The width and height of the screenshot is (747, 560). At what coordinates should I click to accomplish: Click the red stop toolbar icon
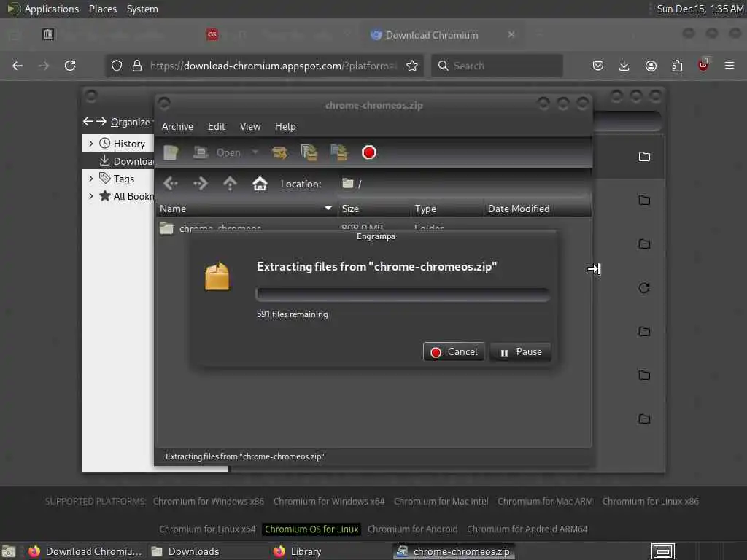(368, 153)
